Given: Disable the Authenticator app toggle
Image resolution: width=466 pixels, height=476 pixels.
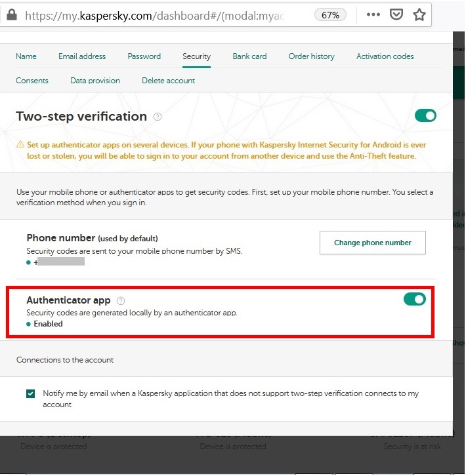Looking at the screenshot, I should coord(414,300).
